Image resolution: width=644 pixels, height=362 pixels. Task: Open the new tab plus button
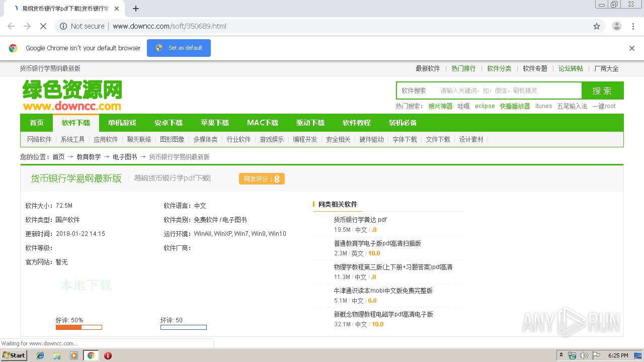tap(136, 9)
